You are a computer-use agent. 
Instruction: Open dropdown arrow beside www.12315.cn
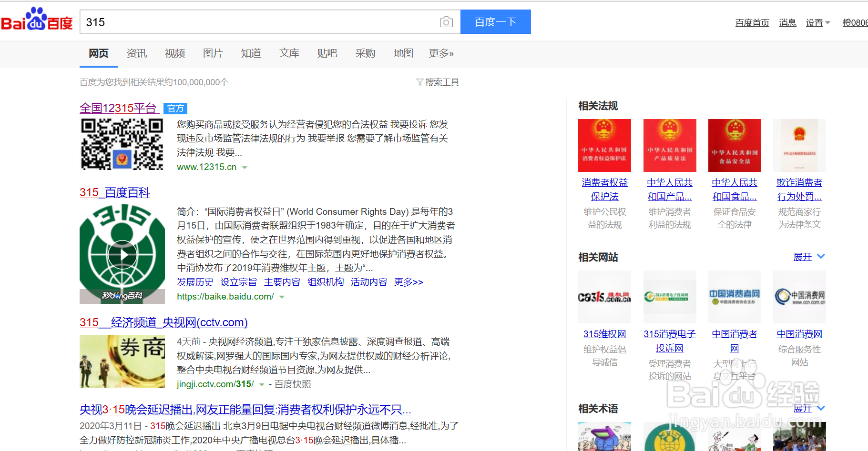(x=245, y=168)
